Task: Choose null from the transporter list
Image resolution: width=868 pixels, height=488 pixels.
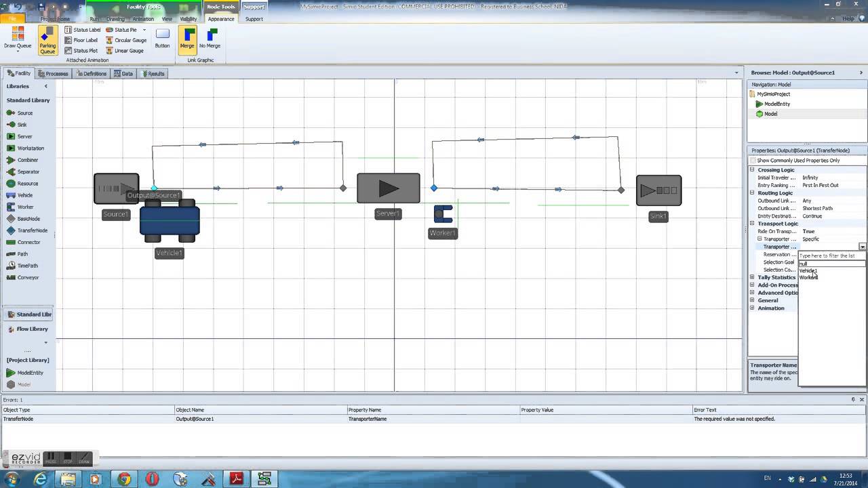Action: tap(832, 264)
